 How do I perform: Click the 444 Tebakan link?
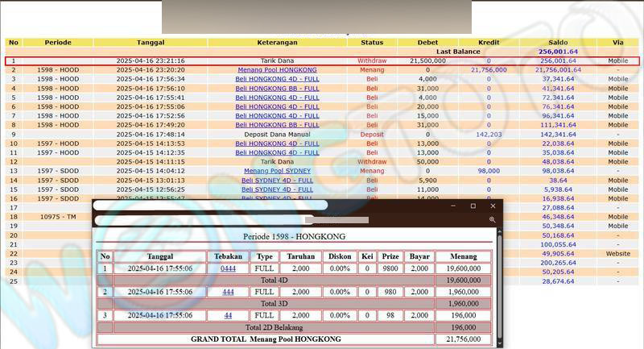click(x=228, y=292)
